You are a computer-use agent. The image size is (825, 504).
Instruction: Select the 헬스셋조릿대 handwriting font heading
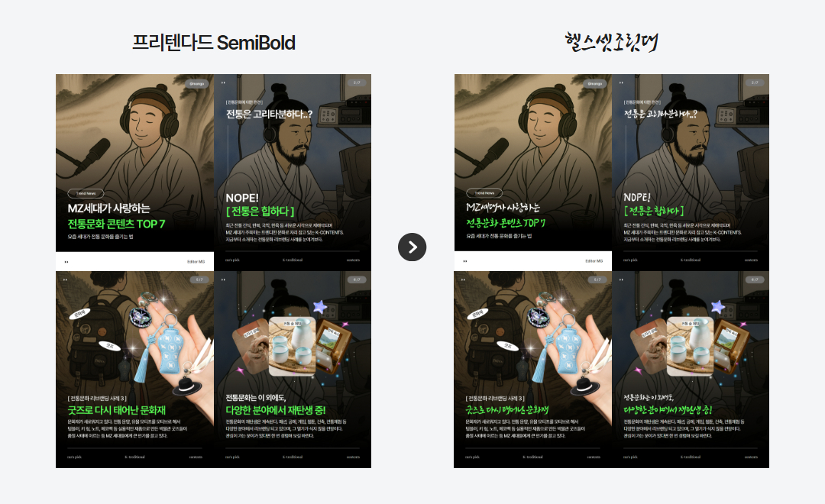pos(611,42)
